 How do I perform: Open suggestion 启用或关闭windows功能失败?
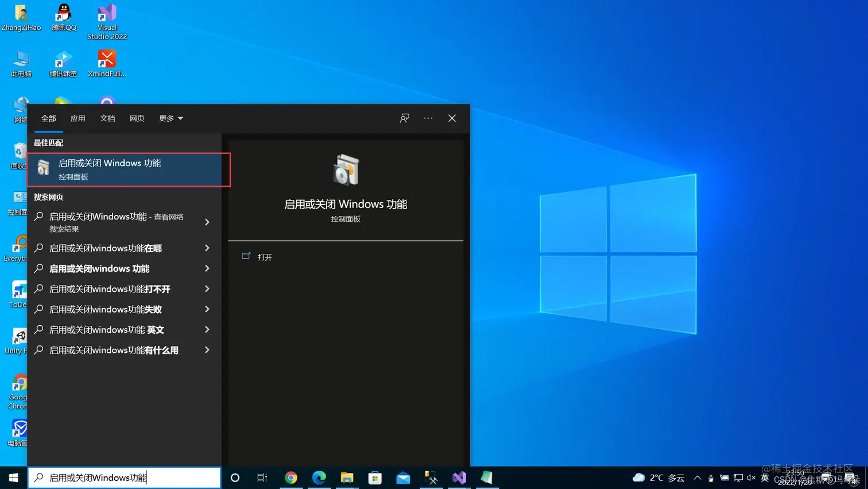(x=124, y=309)
